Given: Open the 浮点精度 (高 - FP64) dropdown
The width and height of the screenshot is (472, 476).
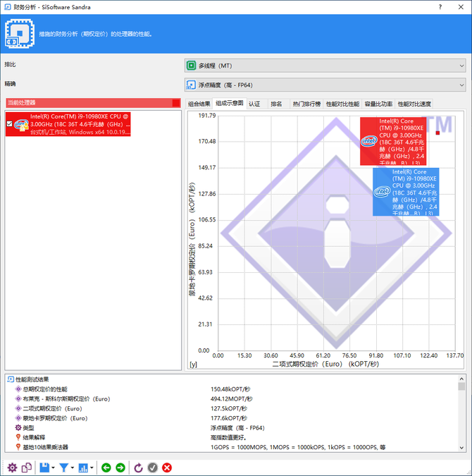Looking at the screenshot, I should click(325, 85).
